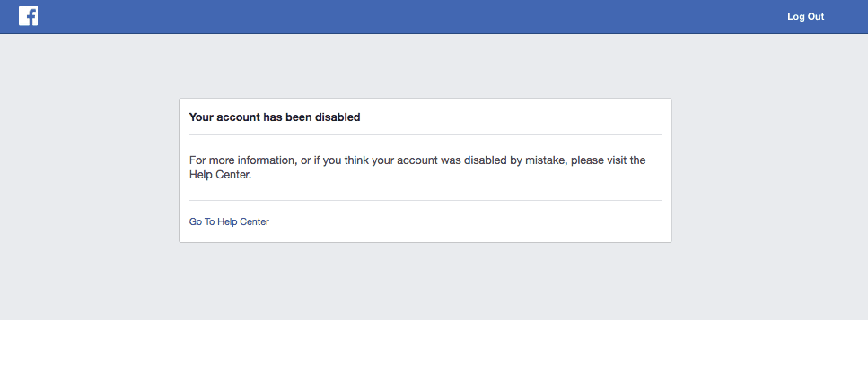Open the Go To Help Center link

(229, 221)
